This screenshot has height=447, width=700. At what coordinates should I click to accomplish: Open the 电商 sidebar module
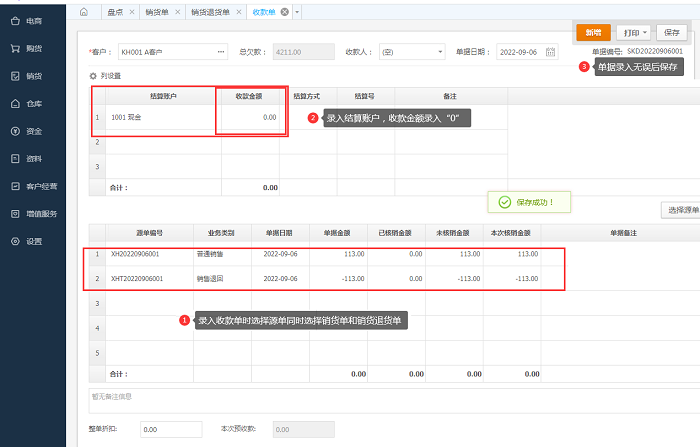click(26, 20)
